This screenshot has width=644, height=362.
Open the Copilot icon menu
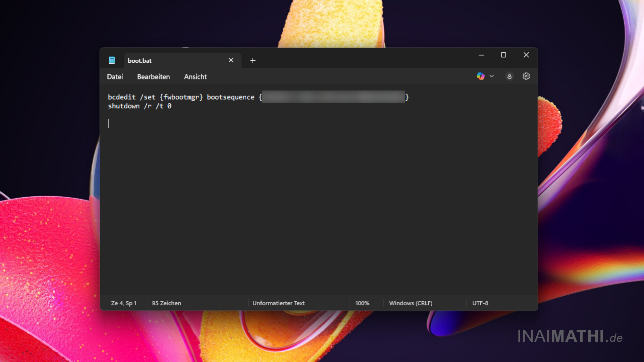coord(480,76)
